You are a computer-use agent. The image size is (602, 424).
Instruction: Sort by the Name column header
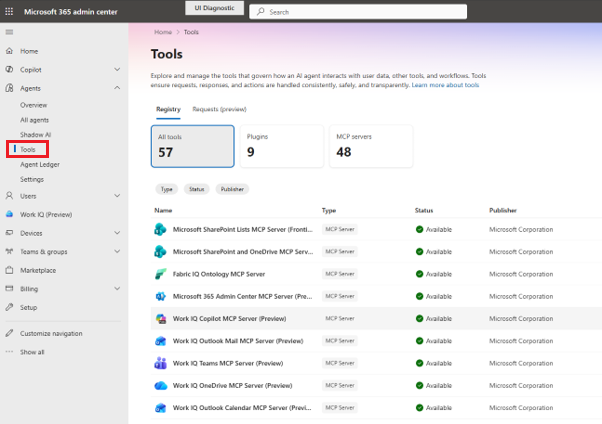click(163, 210)
